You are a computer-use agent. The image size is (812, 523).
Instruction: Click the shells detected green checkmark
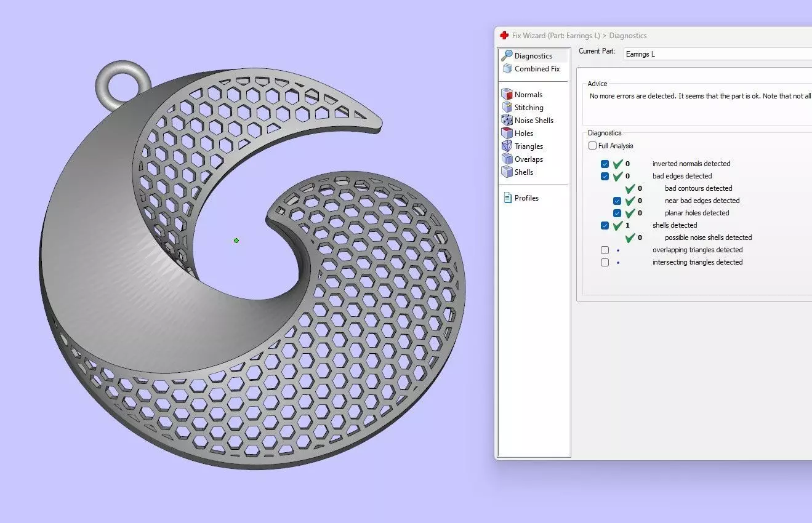[617, 225]
